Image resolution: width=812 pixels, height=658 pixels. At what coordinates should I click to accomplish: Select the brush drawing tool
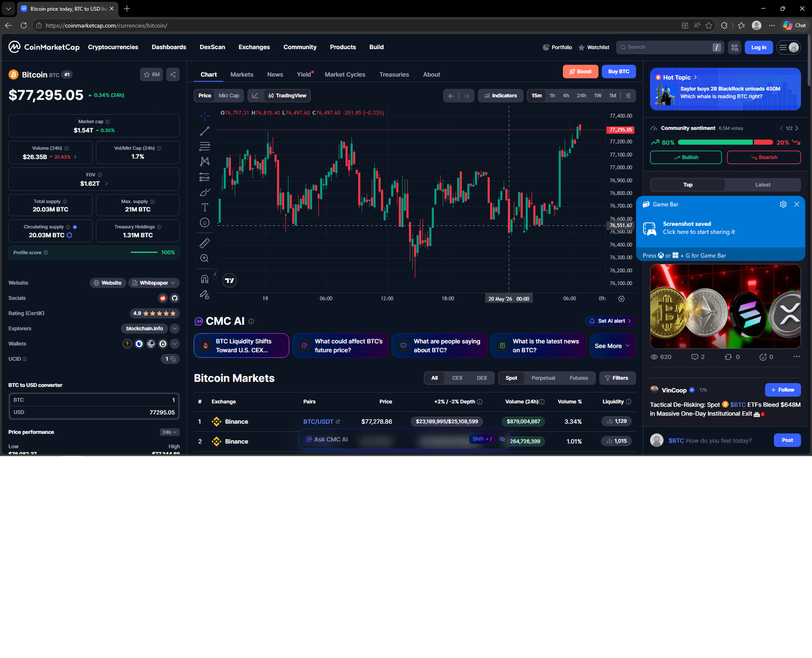tap(205, 192)
